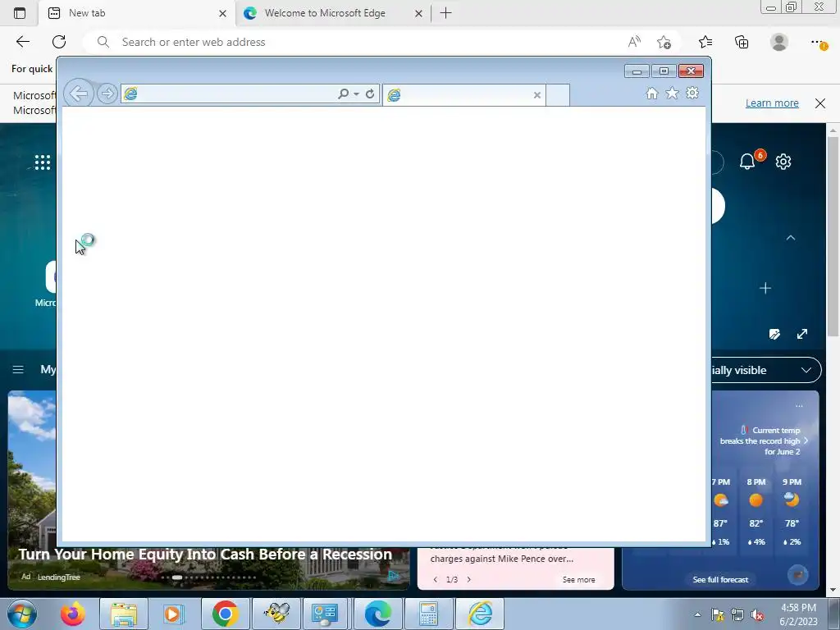Open Turn Your Home Equity ad headline
This screenshot has width=840, height=630.
205,555
